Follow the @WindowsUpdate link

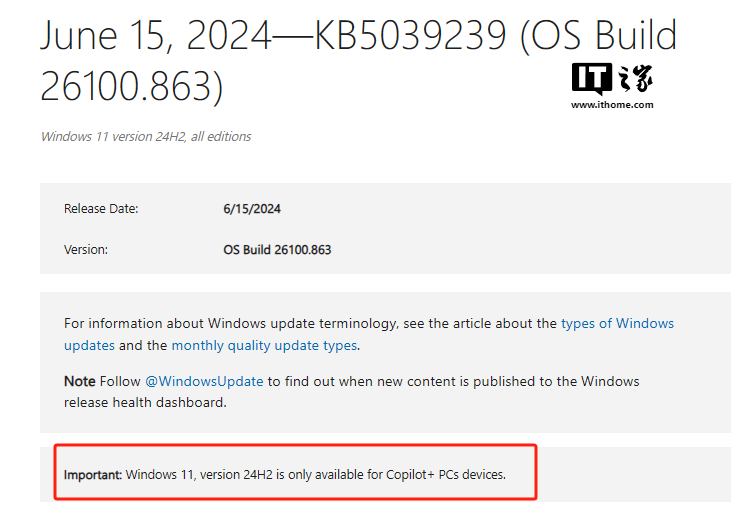coord(204,381)
